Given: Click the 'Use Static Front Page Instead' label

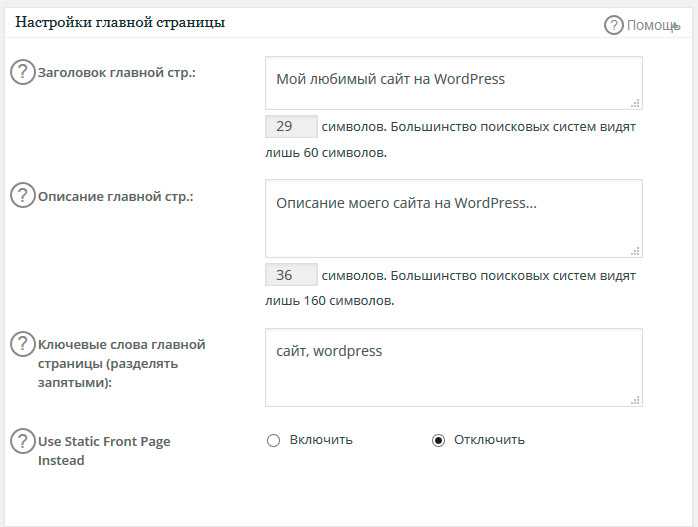Looking at the screenshot, I should coord(104,450).
